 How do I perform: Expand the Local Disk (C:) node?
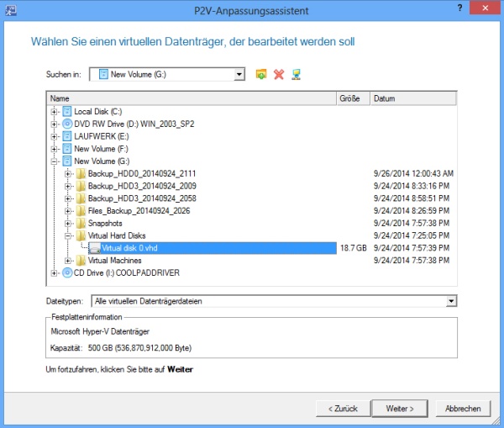point(54,112)
